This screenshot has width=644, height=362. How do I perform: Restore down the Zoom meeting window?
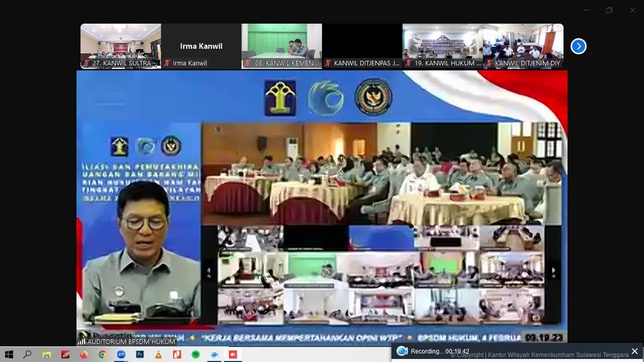tap(609, 10)
